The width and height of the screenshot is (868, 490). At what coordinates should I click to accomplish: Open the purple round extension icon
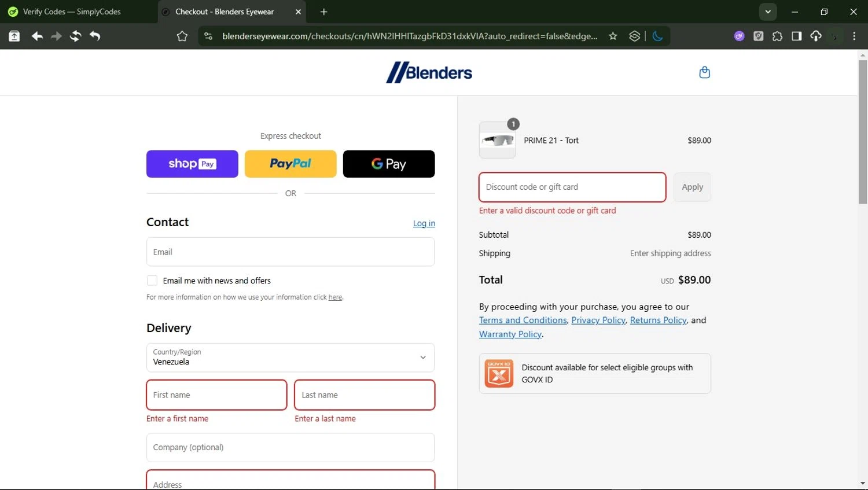[x=739, y=36]
